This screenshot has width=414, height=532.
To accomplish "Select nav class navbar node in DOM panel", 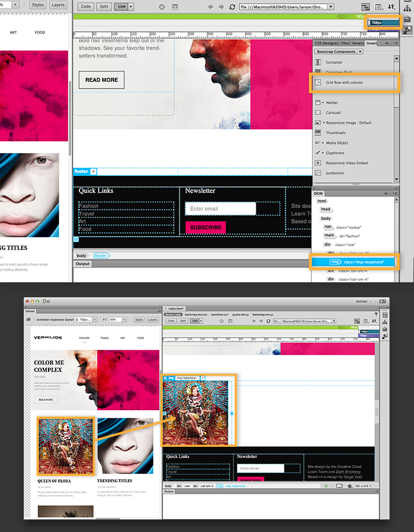I will 343,227.
